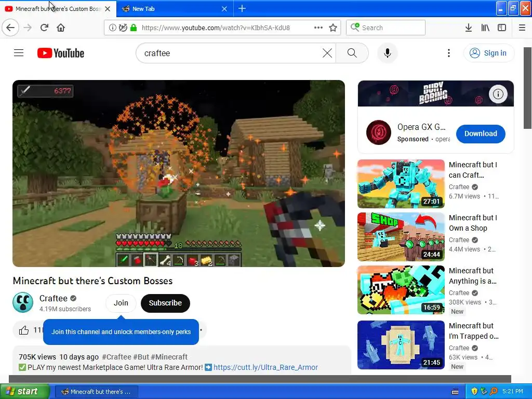The width and height of the screenshot is (532, 399).
Task: Open title 'Minecraft but I'm Trapped o...'
Action: tap(474, 331)
